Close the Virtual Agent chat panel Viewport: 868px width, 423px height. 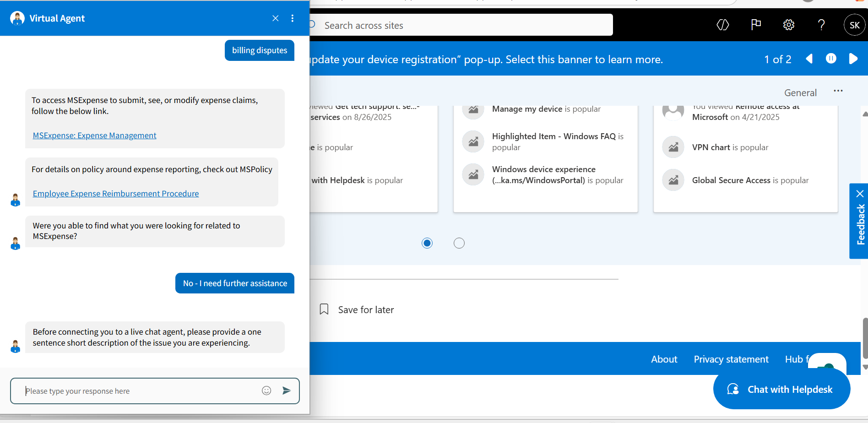pyautogui.click(x=275, y=18)
